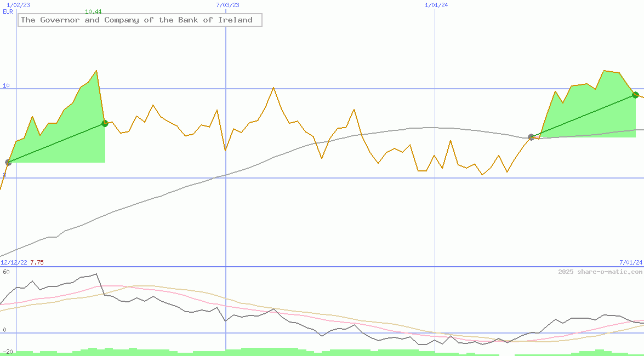Click the 12/12/22 start date label

14,262
